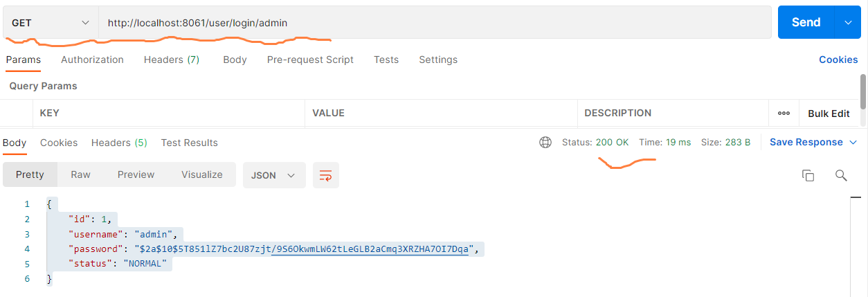Click the VALUE column header
This screenshot has height=297, width=868.
[x=328, y=113]
